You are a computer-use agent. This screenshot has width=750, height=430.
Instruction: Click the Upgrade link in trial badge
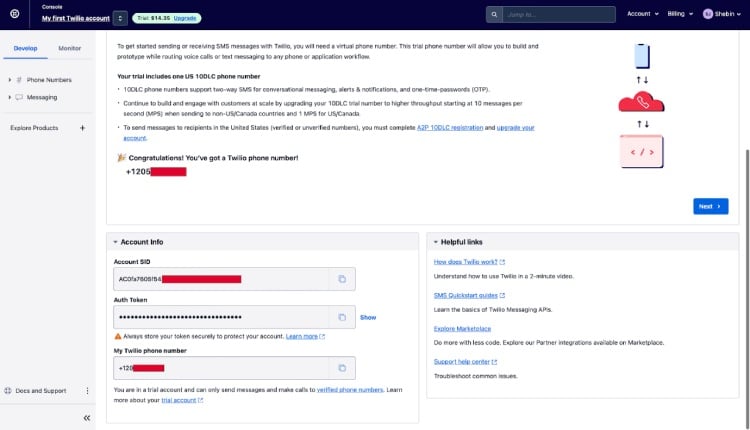[x=185, y=18]
